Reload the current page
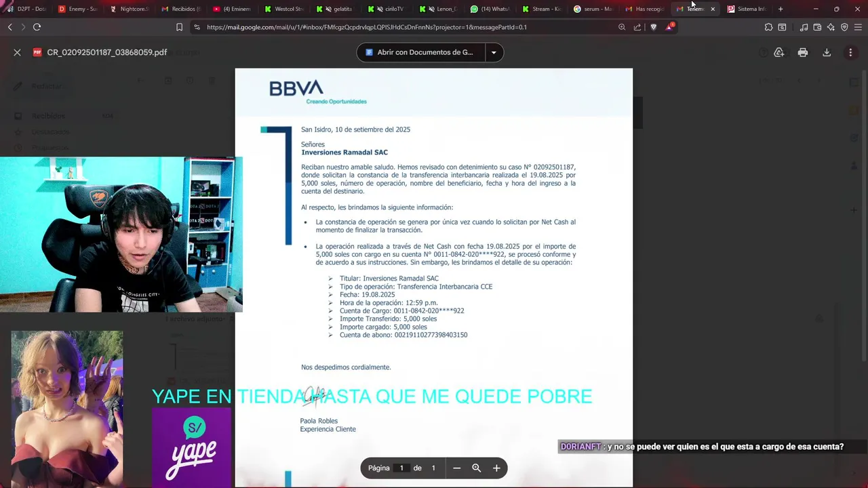 37,27
